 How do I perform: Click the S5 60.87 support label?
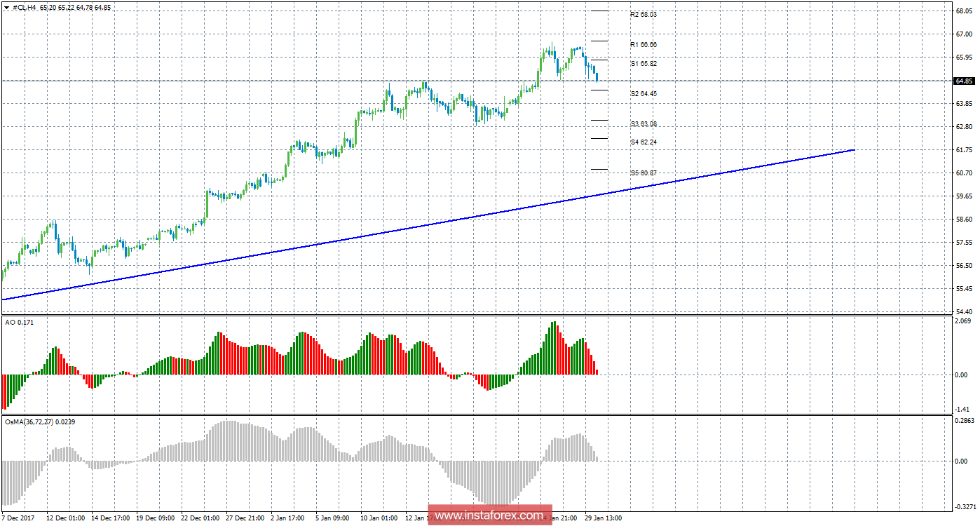point(644,173)
